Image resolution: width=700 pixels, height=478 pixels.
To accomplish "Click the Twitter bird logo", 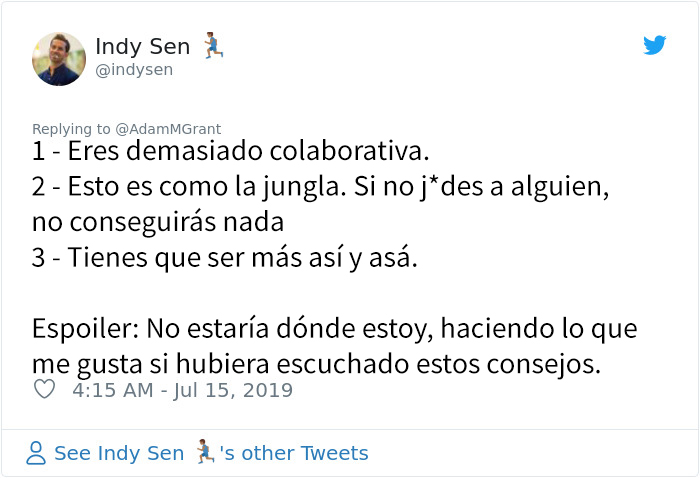I will 655,45.
